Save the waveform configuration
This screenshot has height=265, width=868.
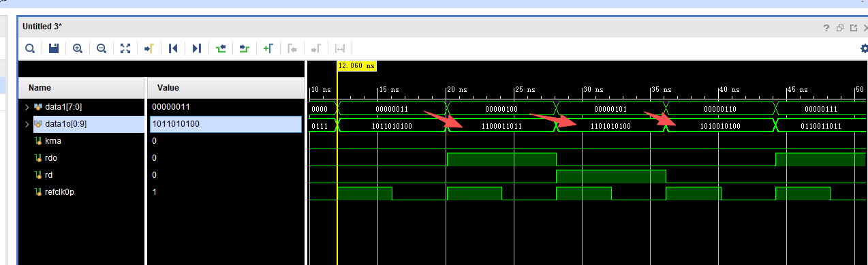[54, 48]
